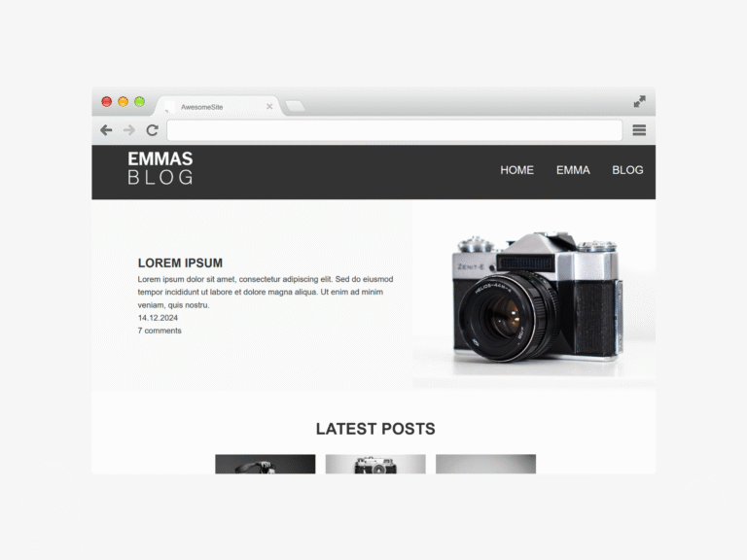Click the EMMAS BLOG logo
Image resolution: width=747 pixels, height=560 pixels.
pos(160,167)
